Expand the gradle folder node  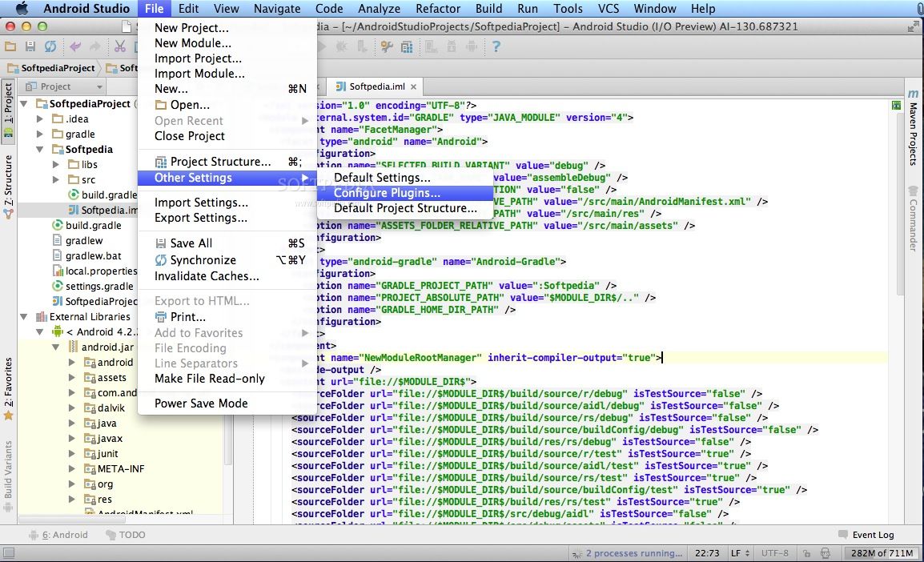pos(39,134)
